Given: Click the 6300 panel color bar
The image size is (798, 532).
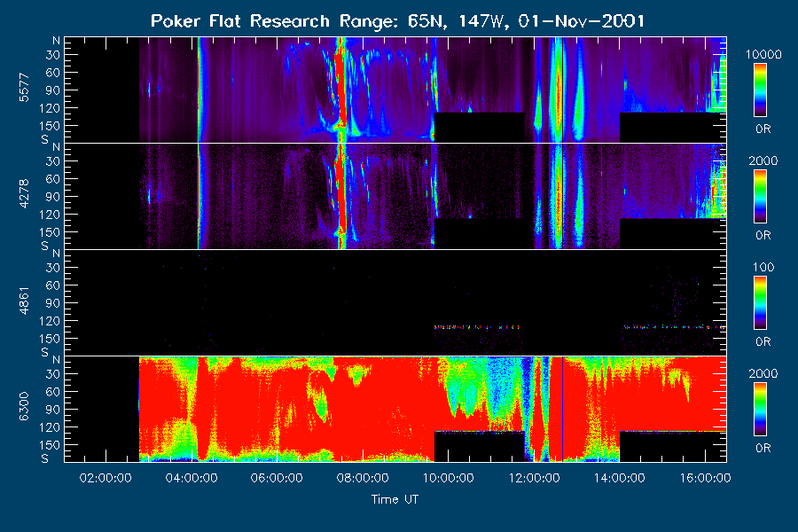Looking at the screenshot, I should pyautogui.click(x=761, y=410).
